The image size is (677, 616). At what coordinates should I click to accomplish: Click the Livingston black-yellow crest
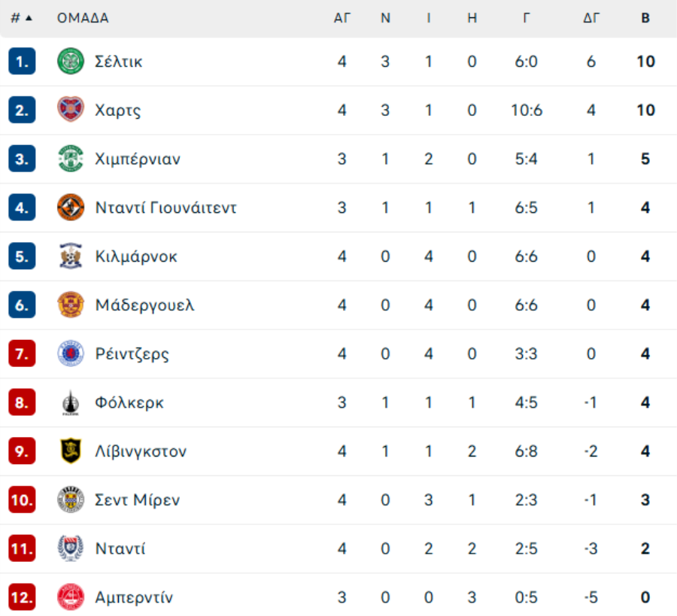click(71, 451)
